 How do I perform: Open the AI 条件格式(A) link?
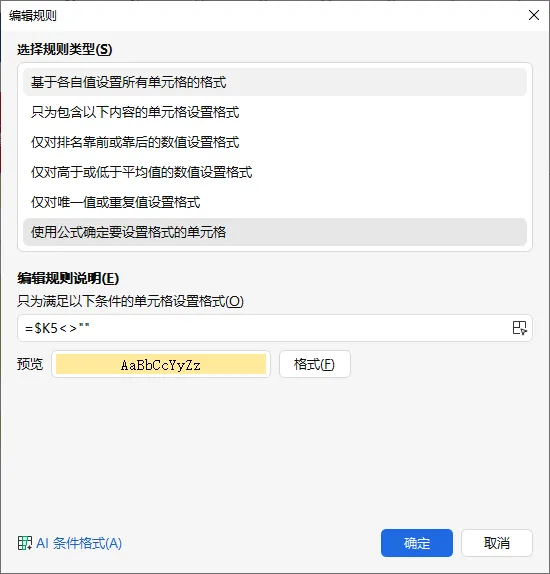[79, 543]
